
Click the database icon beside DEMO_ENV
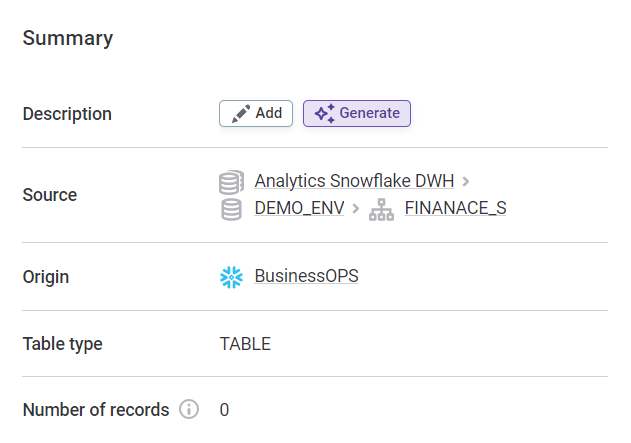click(x=232, y=210)
